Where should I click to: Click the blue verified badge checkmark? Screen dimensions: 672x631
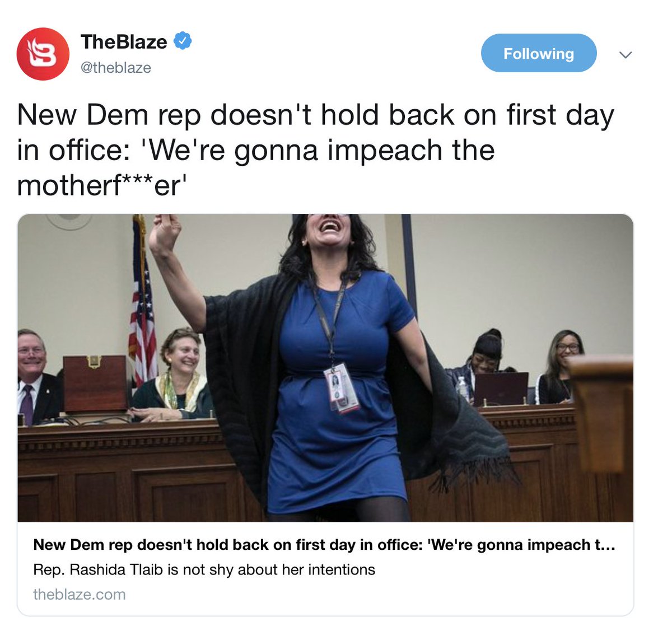coord(183,41)
